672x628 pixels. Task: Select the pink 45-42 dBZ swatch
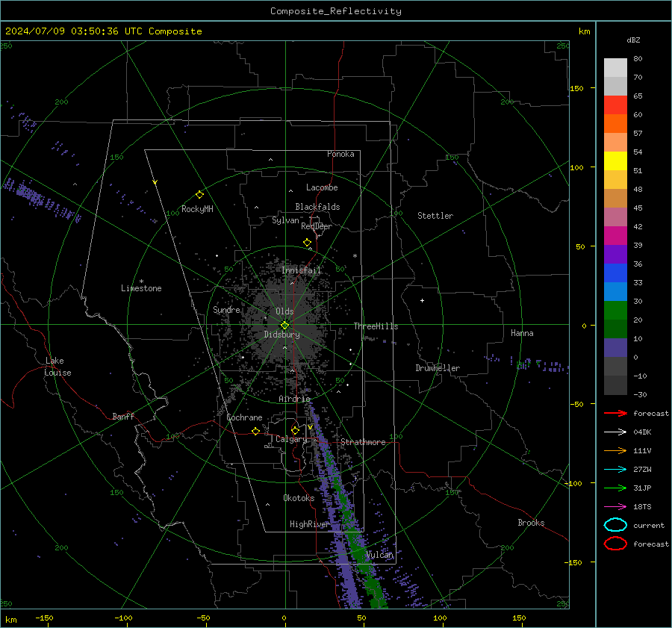tap(615, 217)
